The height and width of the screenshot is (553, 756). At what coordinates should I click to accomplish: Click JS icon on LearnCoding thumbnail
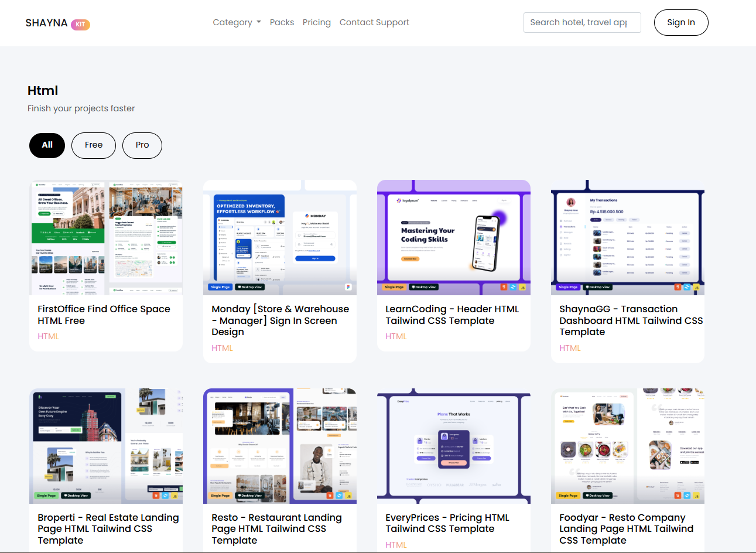click(x=522, y=287)
